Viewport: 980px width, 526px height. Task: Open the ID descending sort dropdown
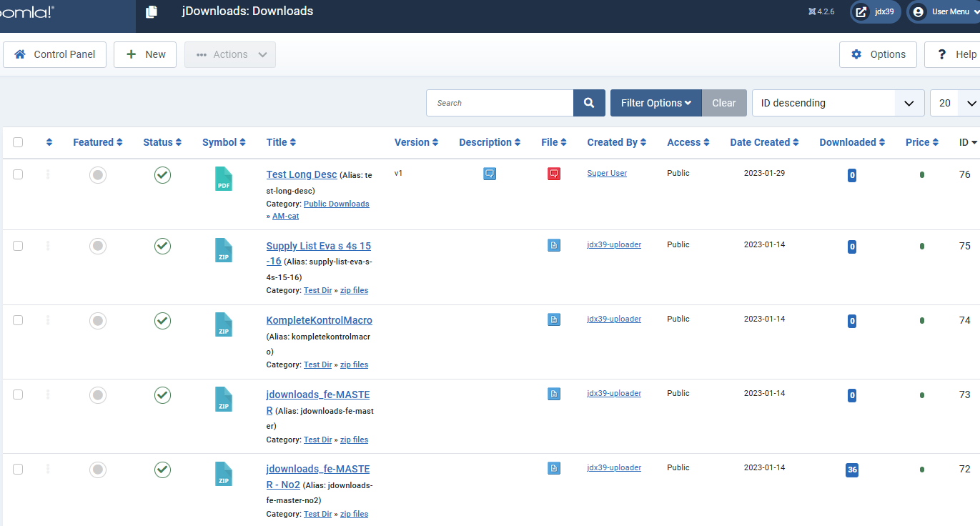(838, 103)
